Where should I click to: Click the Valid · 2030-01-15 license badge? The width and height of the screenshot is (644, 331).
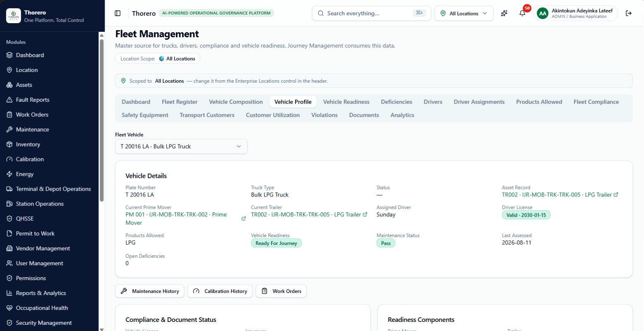(x=526, y=215)
